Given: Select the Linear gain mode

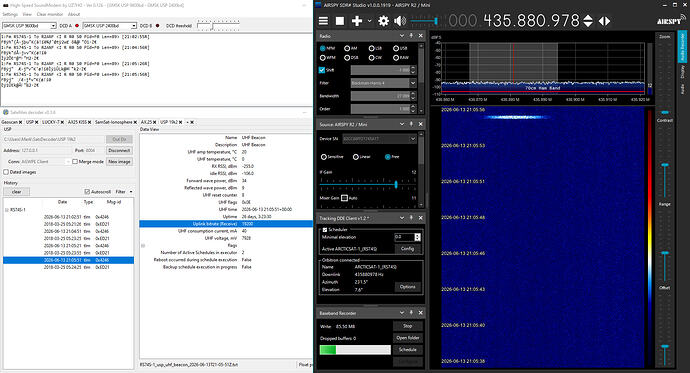Looking at the screenshot, I should 356,157.
